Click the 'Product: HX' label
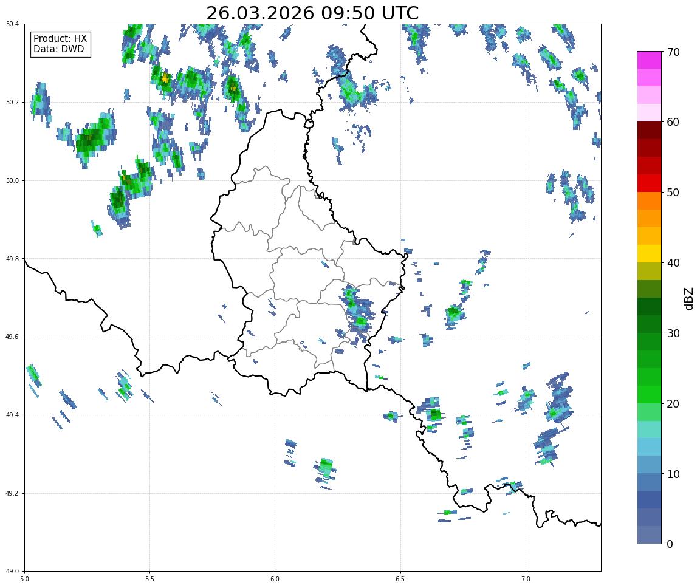The image size is (700, 588). pos(60,39)
